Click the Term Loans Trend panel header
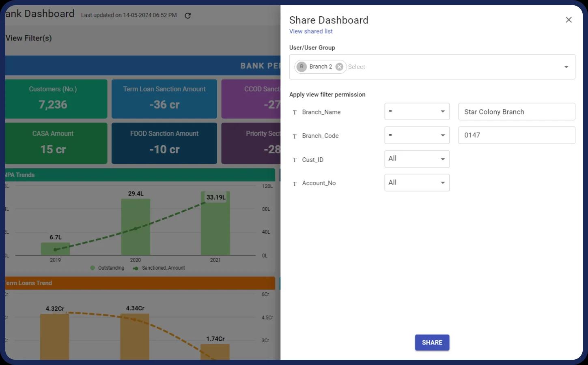This screenshot has height=365, width=588. point(140,283)
